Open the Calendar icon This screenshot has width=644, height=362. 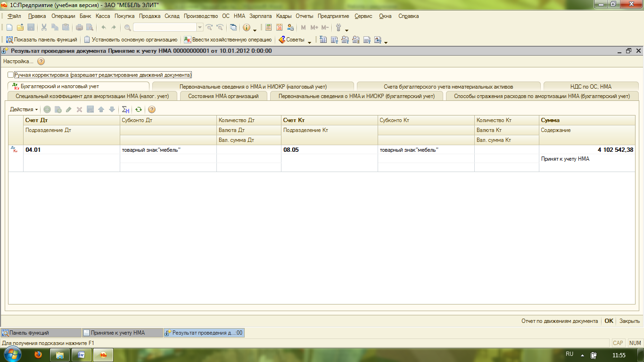[x=279, y=28]
